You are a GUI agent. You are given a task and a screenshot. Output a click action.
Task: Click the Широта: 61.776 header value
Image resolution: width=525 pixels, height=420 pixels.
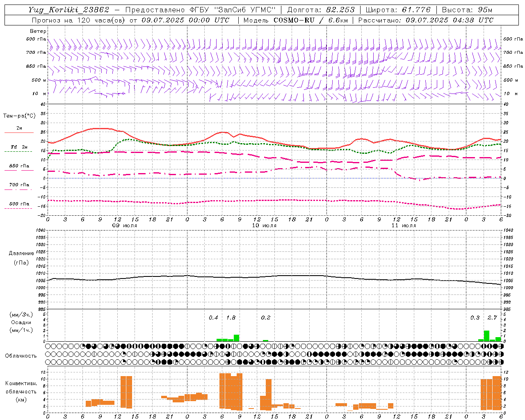(398, 10)
